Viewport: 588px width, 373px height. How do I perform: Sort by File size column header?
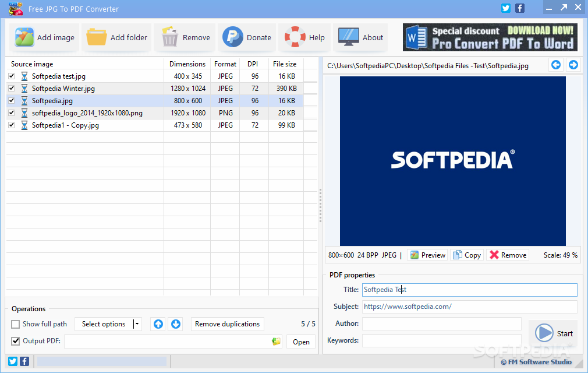point(286,64)
